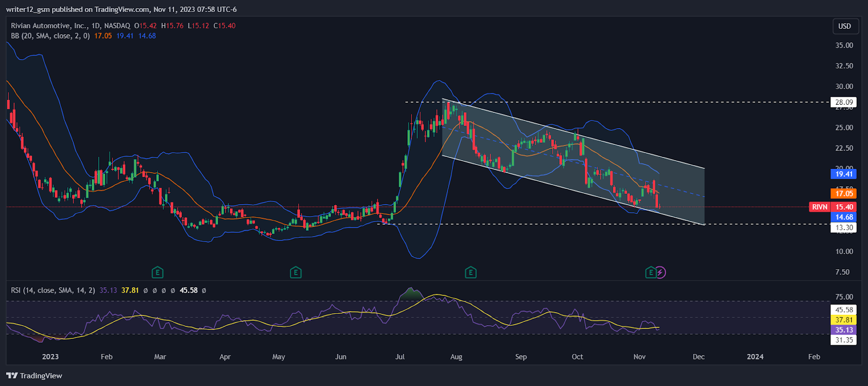Click the 75.00 label on RSI axis

coord(844,297)
